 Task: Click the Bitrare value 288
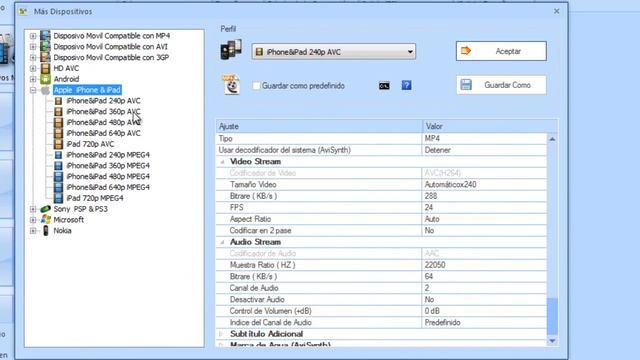pyautogui.click(x=431, y=196)
